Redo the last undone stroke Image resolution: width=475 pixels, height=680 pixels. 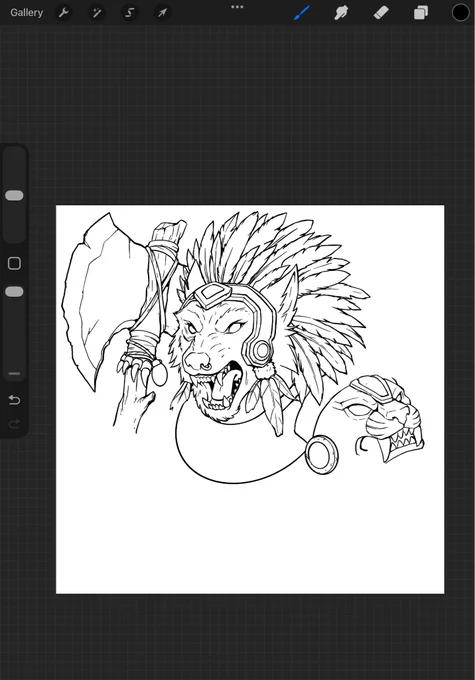tap(14, 424)
